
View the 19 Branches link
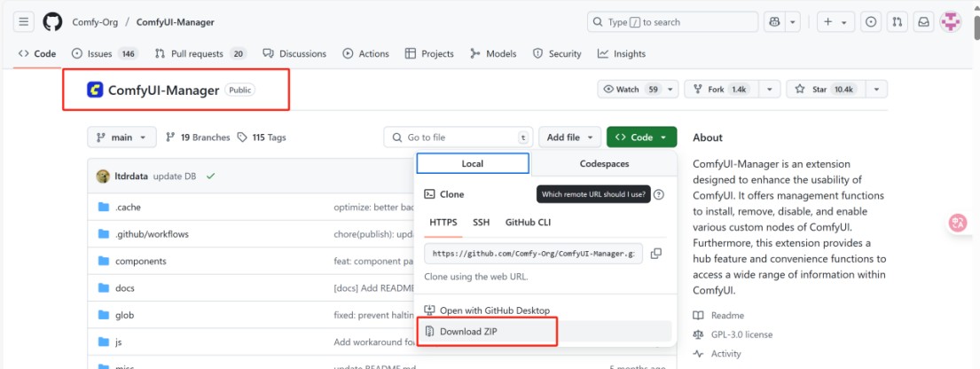pyautogui.click(x=198, y=137)
